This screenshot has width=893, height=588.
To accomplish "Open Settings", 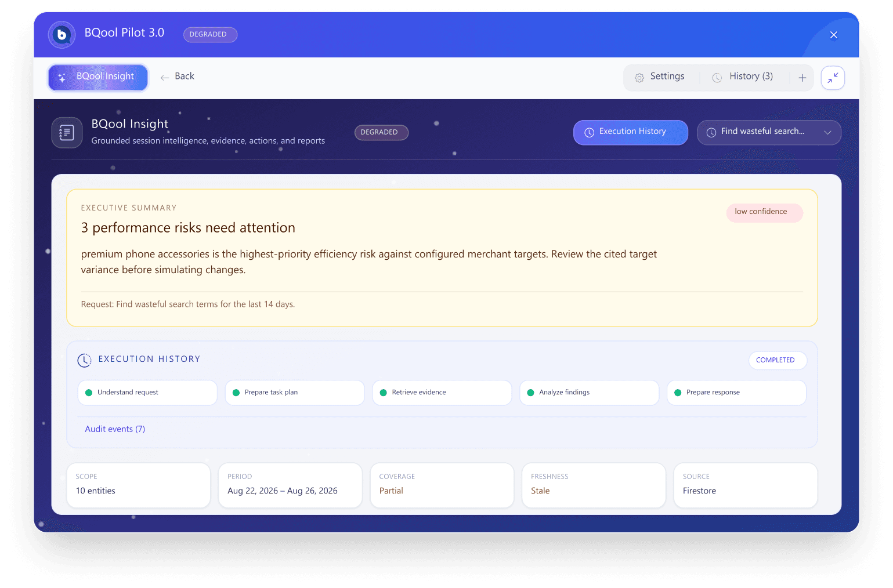I will [x=660, y=77].
